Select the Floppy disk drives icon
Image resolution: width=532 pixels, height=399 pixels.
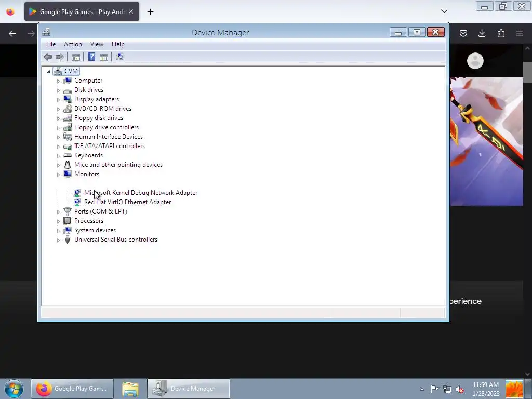pyautogui.click(x=68, y=118)
